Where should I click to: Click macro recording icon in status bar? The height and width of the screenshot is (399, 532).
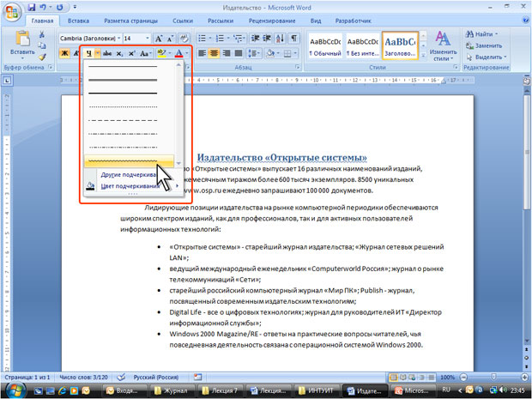(x=198, y=377)
